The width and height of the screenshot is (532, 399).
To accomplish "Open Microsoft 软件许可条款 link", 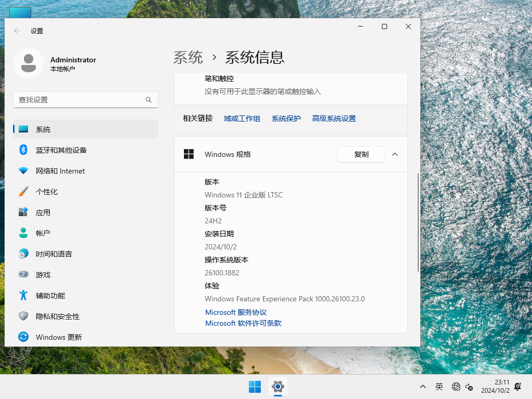I will 243,323.
